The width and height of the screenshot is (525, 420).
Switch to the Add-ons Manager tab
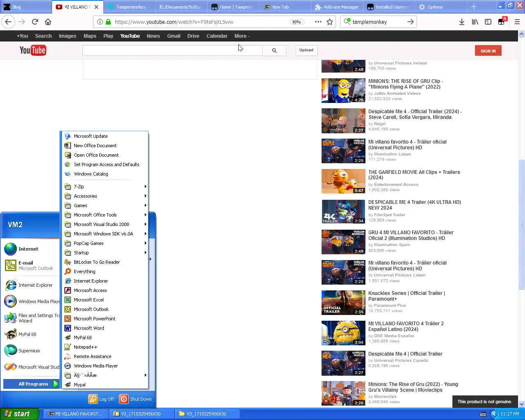[x=336, y=7]
